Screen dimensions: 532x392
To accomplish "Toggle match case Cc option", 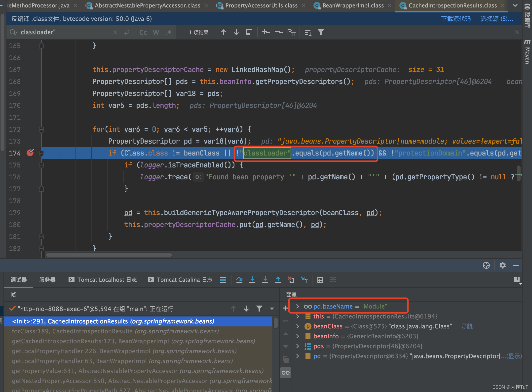I will 143,32.
